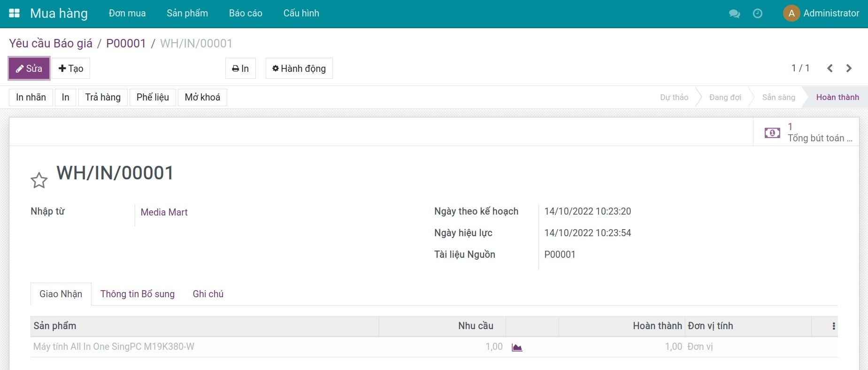This screenshot has height=370, width=868.
Task: Open the Media Mart partner link
Action: pos(164,212)
